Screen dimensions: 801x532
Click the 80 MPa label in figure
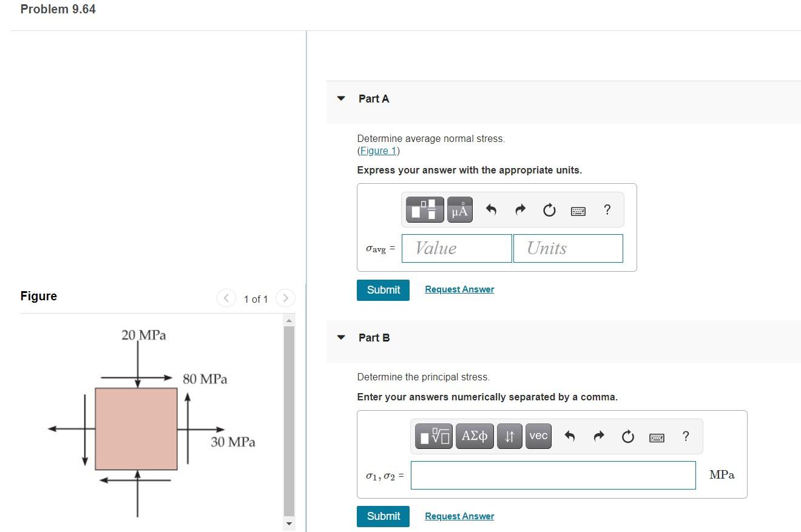click(205, 379)
